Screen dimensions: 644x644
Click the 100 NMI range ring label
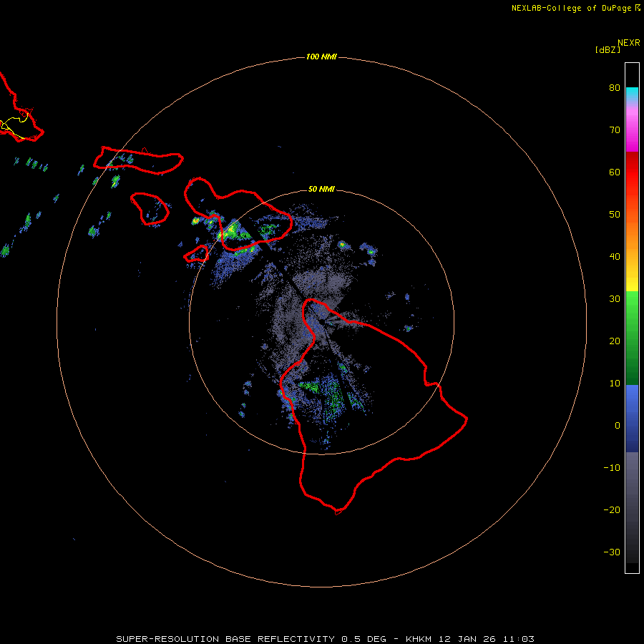[321, 57]
